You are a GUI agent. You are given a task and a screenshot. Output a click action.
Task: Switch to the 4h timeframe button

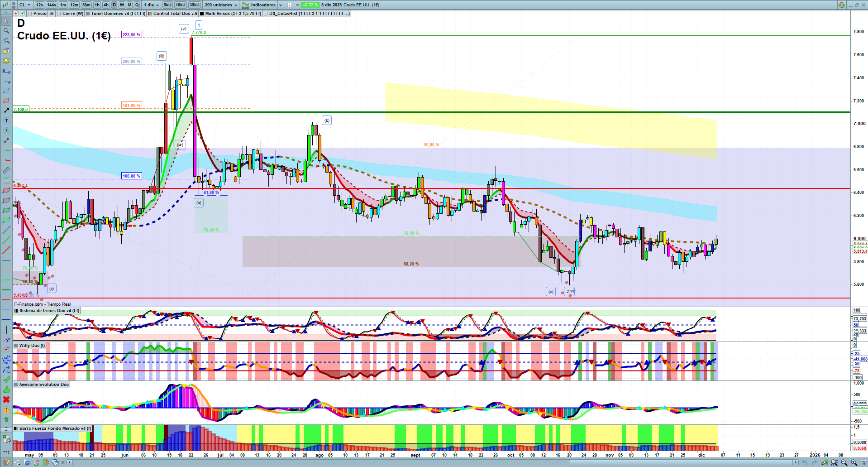pos(106,5)
